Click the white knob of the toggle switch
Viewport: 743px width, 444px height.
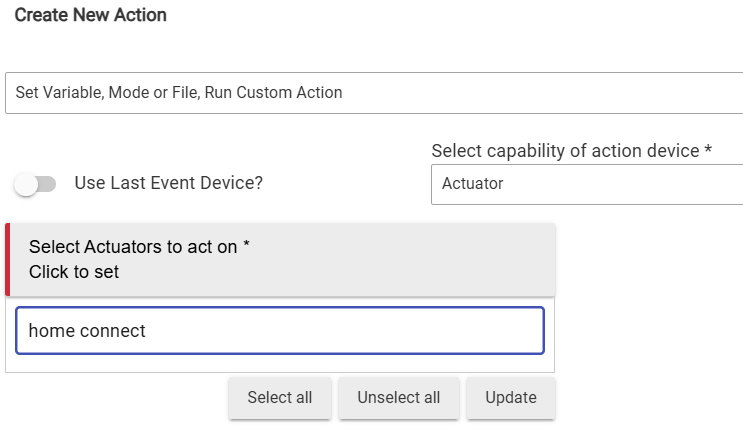coord(25,184)
